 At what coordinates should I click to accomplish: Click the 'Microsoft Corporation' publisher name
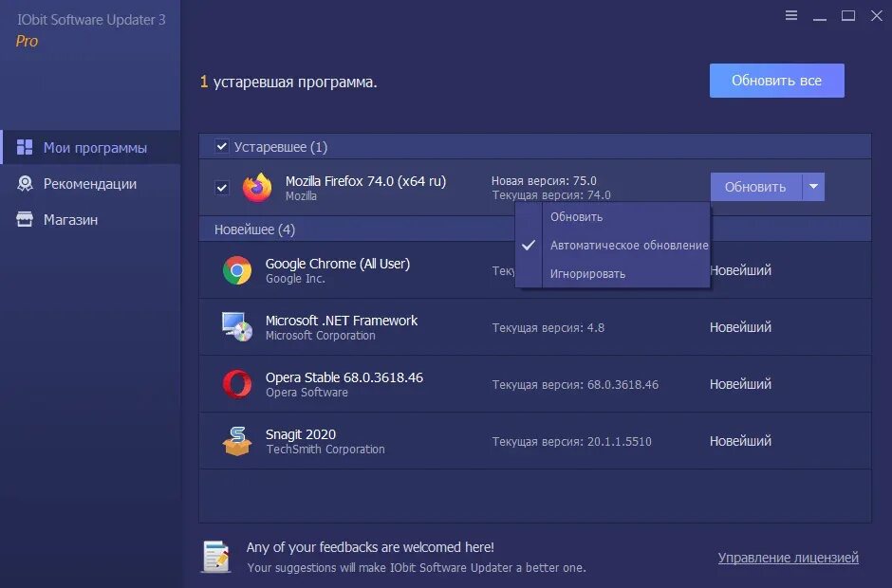coord(321,336)
